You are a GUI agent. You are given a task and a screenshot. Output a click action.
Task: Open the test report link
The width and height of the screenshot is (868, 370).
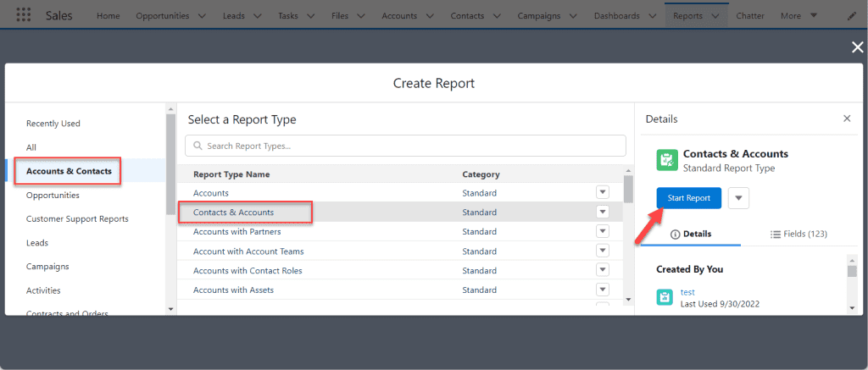click(687, 292)
